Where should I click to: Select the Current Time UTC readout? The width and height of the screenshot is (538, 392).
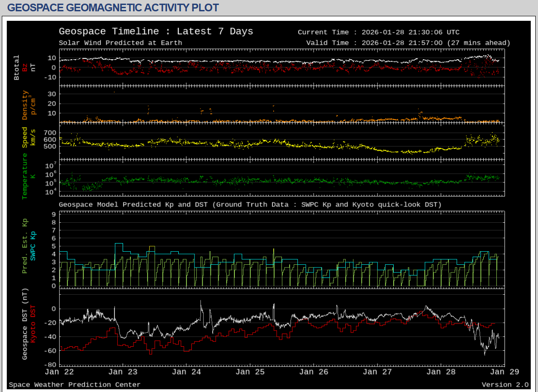pyautogui.click(x=378, y=32)
